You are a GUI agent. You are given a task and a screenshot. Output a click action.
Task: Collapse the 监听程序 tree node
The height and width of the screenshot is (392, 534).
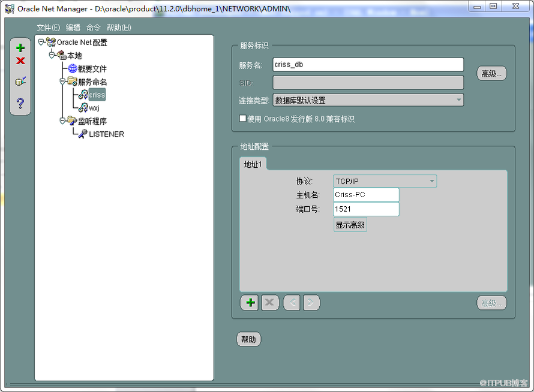tap(62, 120)
